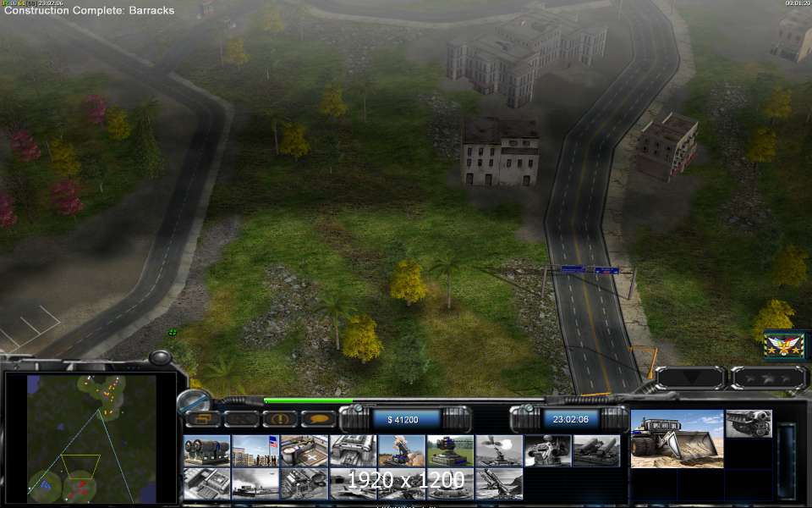Click the last locked icon in bottom row
The image size is (812, 508).
(x=499, y=483)
